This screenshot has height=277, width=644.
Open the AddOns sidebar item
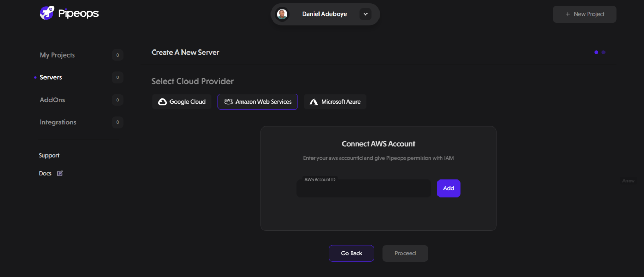pyautogui.click(x=52, y=100)
